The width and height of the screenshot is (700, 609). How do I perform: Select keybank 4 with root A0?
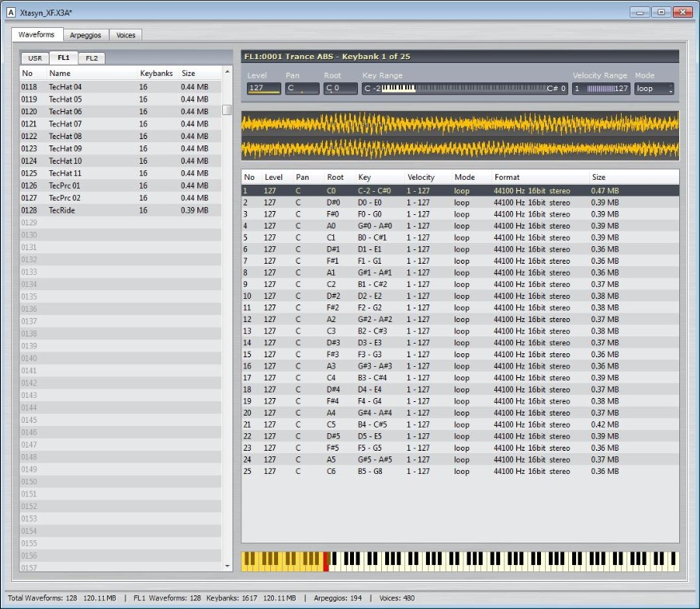460,226
